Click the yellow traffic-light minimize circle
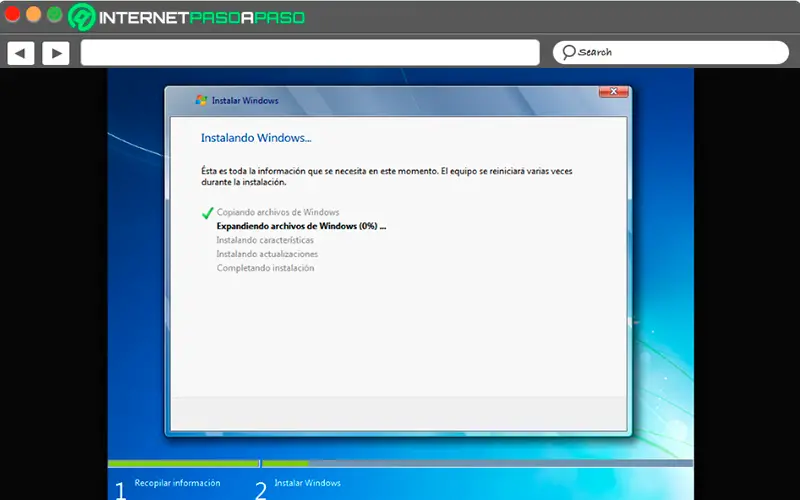The width and height of the screenshot is (800, 500). [x=34, y=14]
